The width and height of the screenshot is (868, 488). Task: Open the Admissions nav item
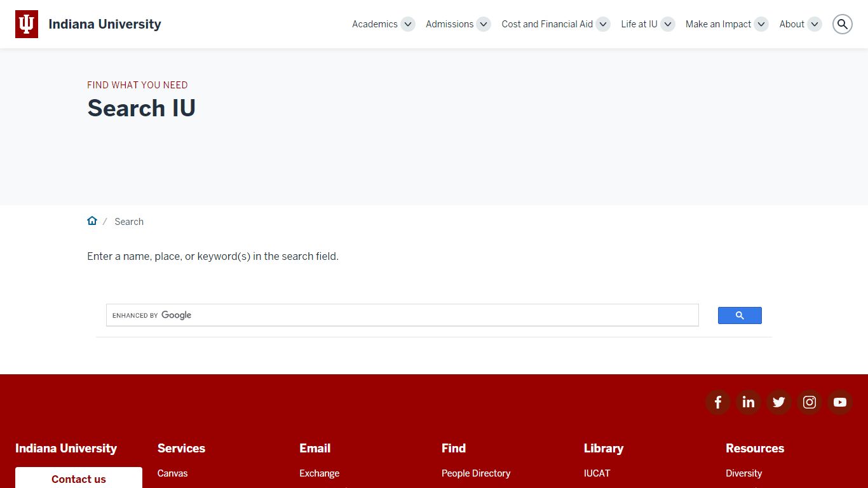click(x=449, y=24)
